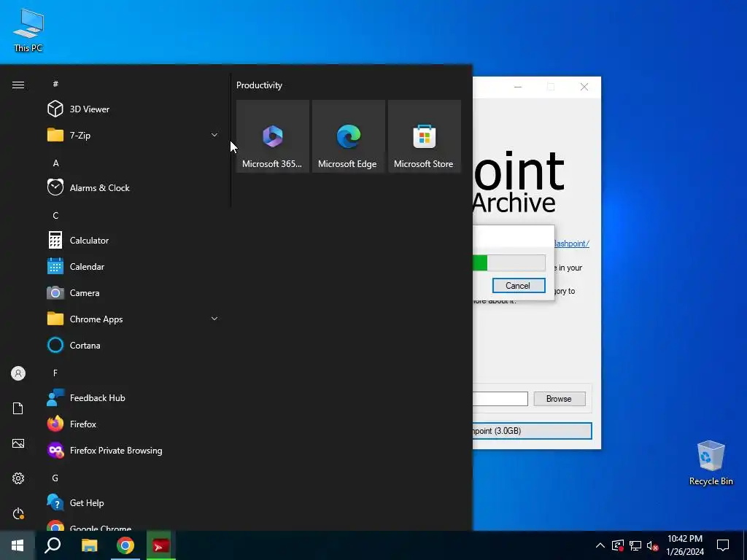Screen dimensions: 747x560
Task: Open Feedback Hub
Action: click(133, 397)
